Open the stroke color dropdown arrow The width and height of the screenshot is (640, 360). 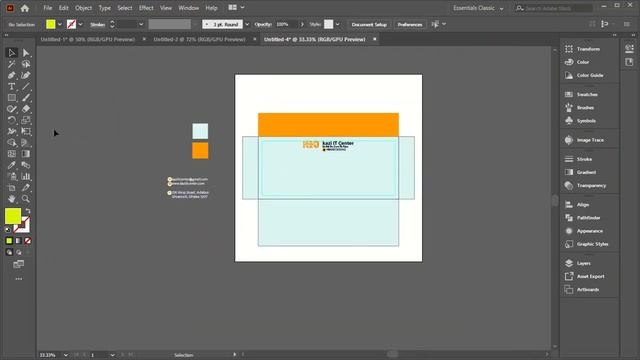point(80,24)
